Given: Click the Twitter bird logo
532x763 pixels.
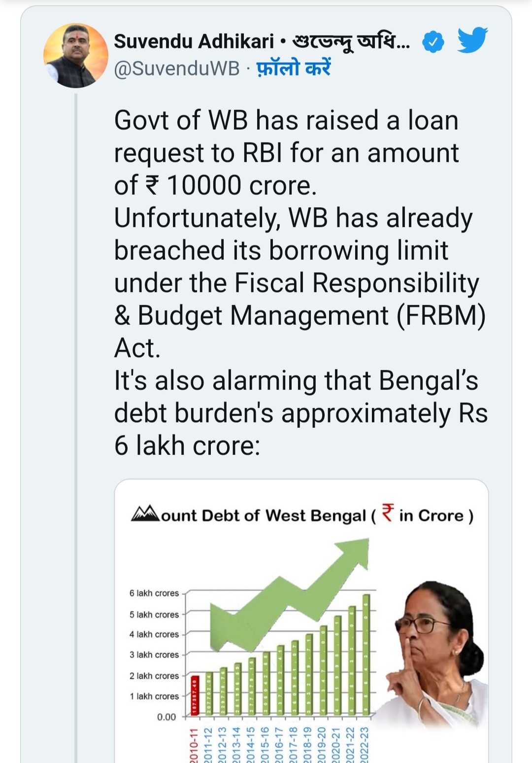Looking at the screenshot, I should (x=472, y=40).
